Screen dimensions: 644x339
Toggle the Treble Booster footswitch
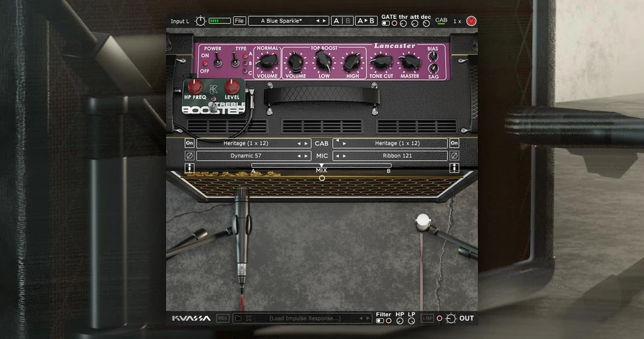pos(212,106)
